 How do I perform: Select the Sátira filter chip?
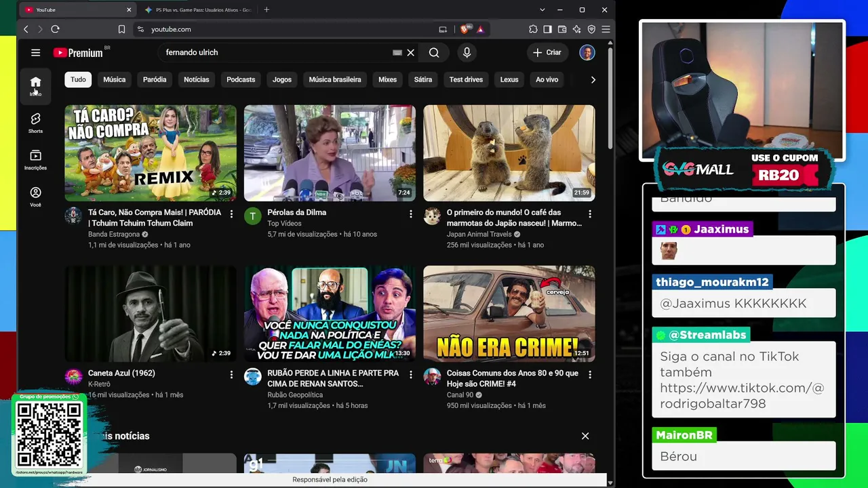pyautogui.click(x=423, y=79)
